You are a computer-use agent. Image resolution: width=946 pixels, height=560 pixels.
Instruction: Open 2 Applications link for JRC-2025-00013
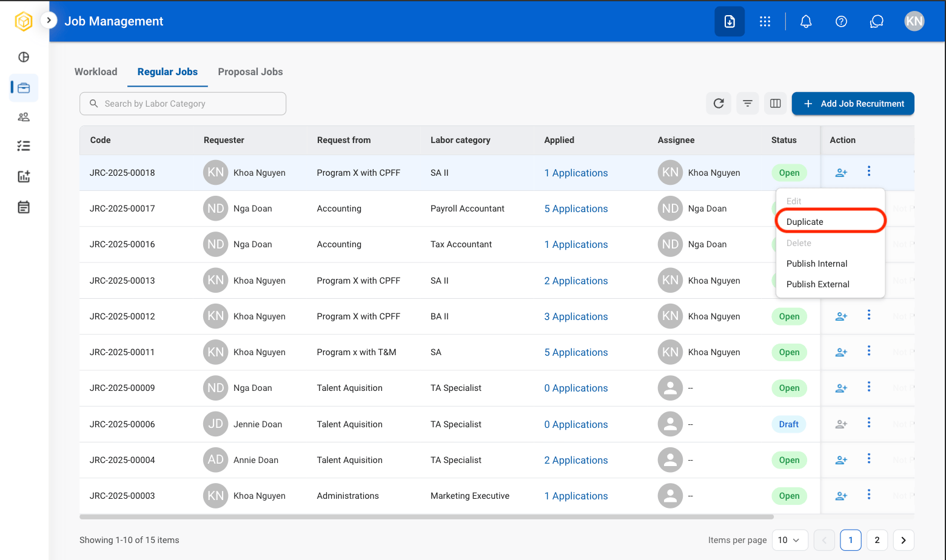576,281
